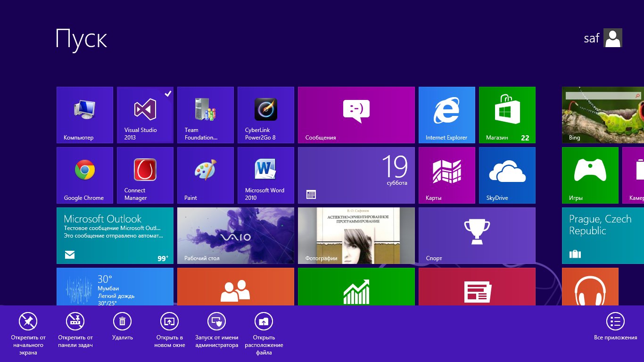The image size is (644, 362).
Task: Click the Удалить trash button
Action: (x=123, y=326)
